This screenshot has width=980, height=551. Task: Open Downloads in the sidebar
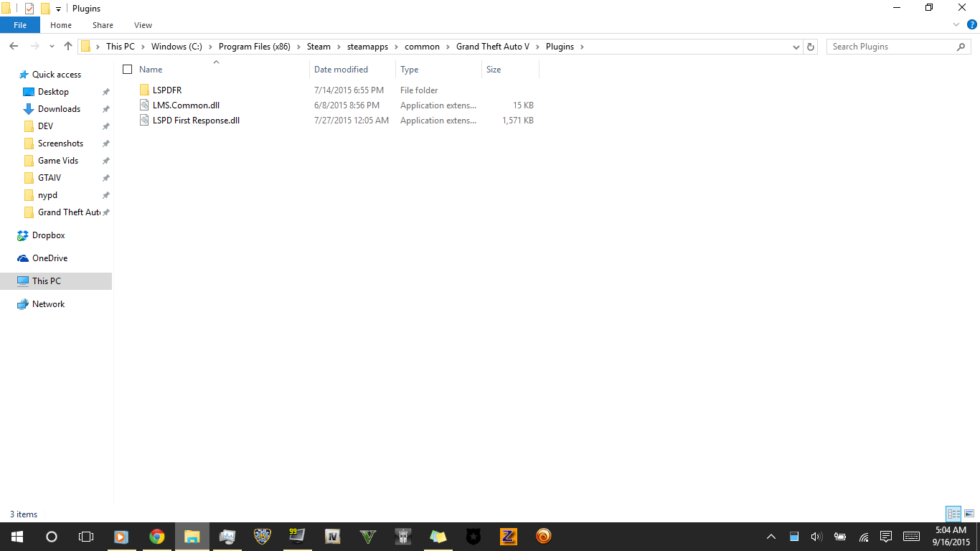[x=59, y=109]
